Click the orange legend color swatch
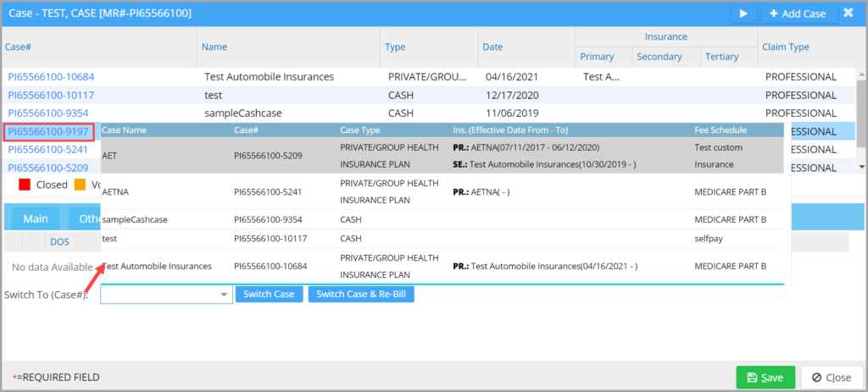Screen dimensions: 868x392 tap(79, 185)
